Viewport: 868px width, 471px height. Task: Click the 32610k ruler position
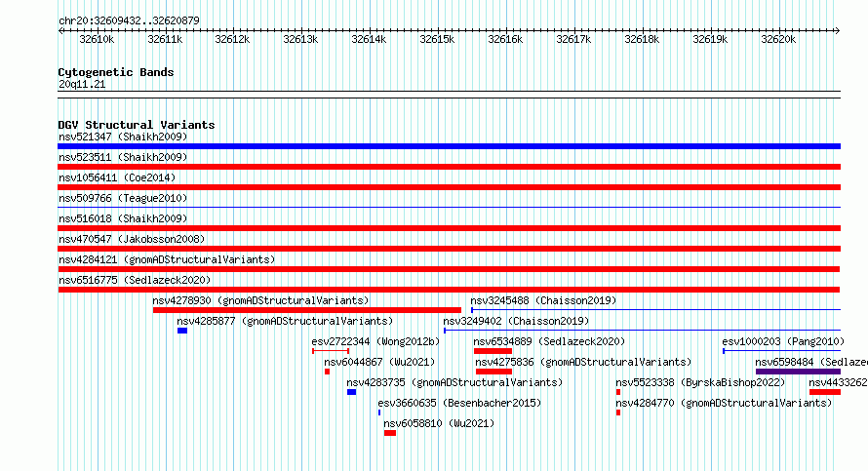tap(97, 39)
